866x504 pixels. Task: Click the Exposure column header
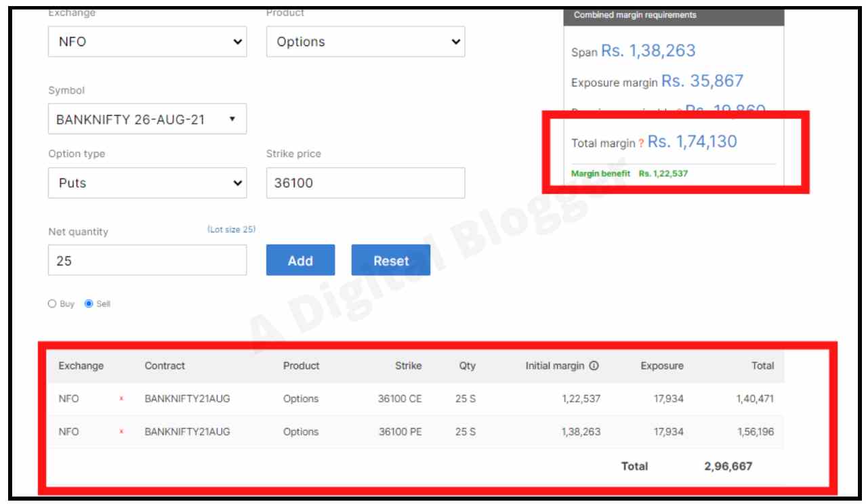click(x=661, y=366)
